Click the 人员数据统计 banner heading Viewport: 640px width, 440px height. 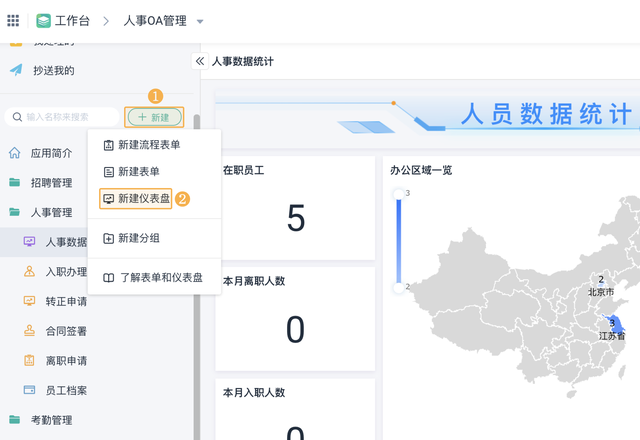(x=546, y=114)
